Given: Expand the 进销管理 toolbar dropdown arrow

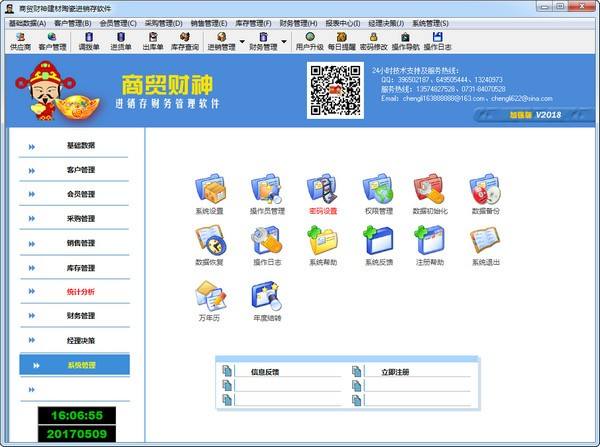Looking at the screenshot, I should coord(243,41).
